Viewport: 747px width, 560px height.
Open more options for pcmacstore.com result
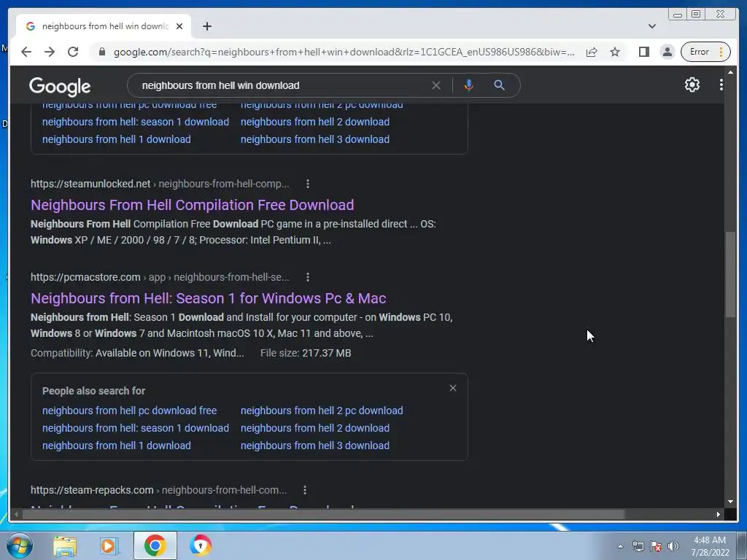(308, 277)
